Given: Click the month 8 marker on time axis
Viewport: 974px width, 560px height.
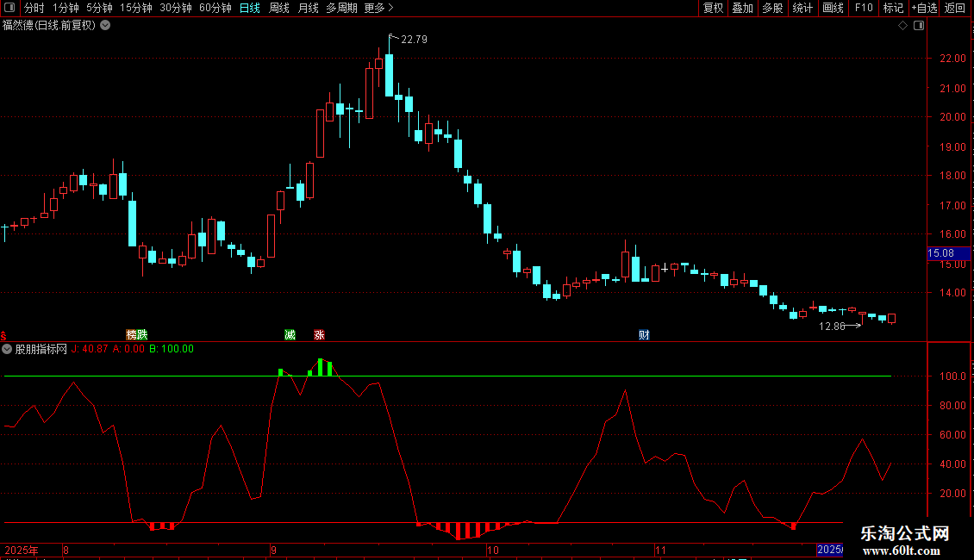Looking at the screenshot, I should click(x=66, y=550).
